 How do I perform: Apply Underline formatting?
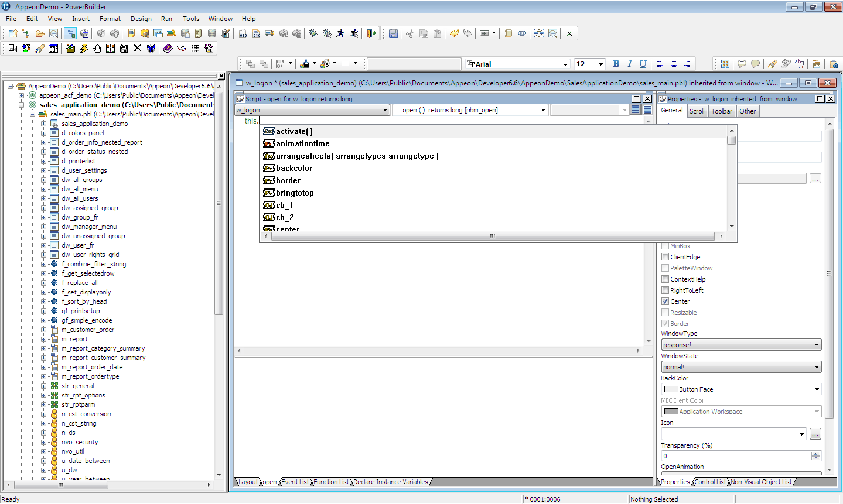(x=643, y=64)
